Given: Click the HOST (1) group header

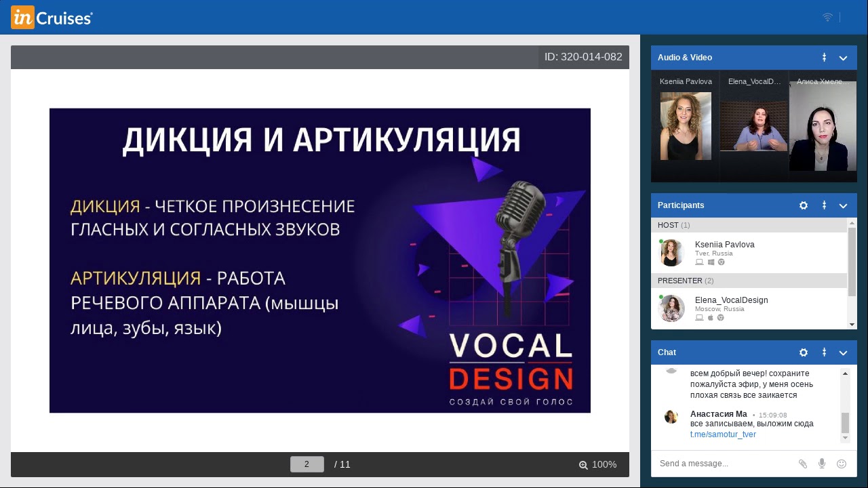Looking at the screenshot, I should 749,225.
